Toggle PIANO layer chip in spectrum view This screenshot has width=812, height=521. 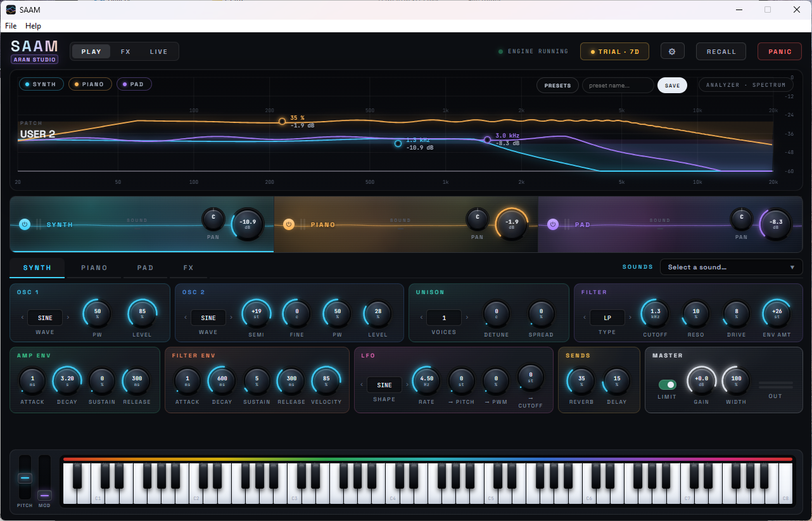(x=90, y=84)
